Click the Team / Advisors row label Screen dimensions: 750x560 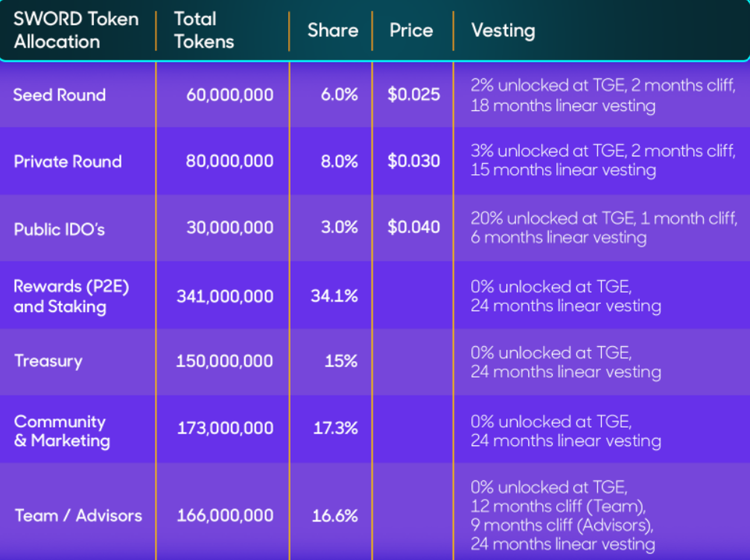pos(78,516)
